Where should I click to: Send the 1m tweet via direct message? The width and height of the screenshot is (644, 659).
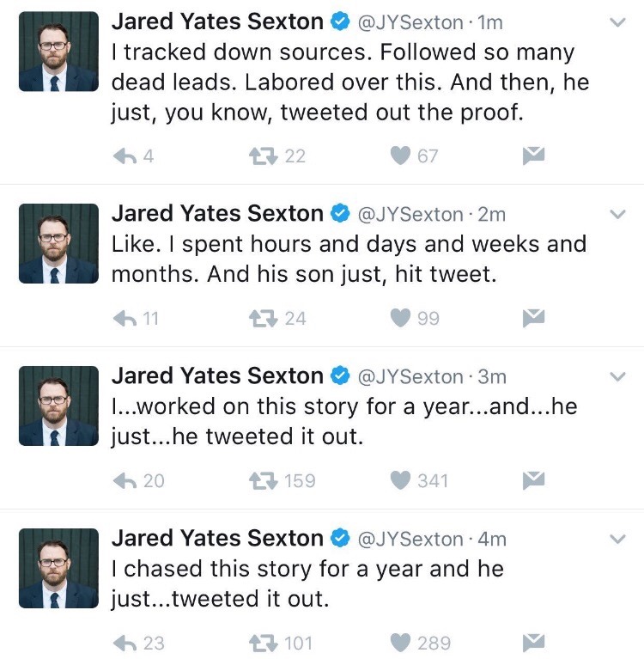[x=534, y=156]
